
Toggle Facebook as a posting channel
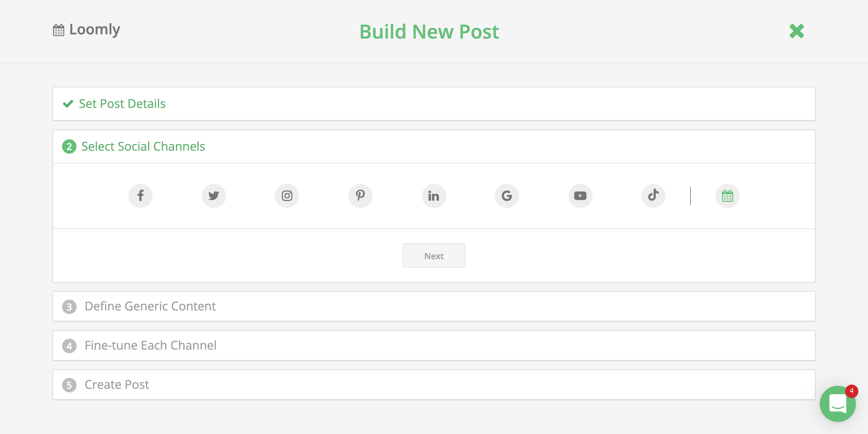[140, 196]
